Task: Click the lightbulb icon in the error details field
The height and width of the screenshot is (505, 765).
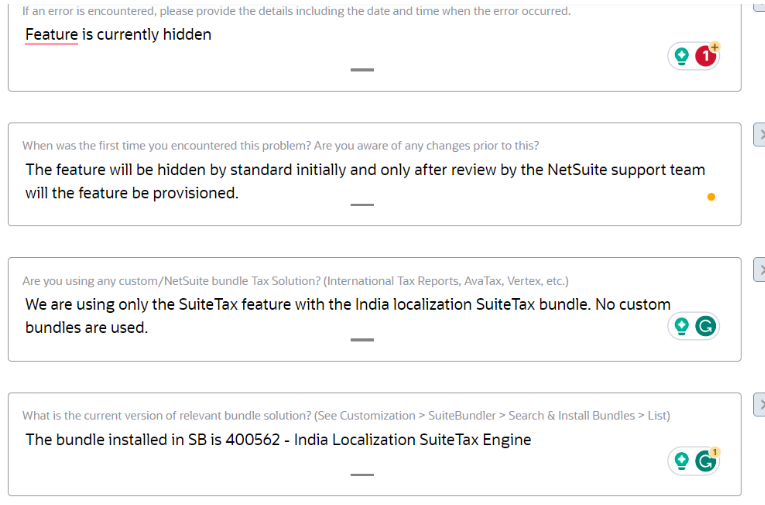Action: coord(682,56)
